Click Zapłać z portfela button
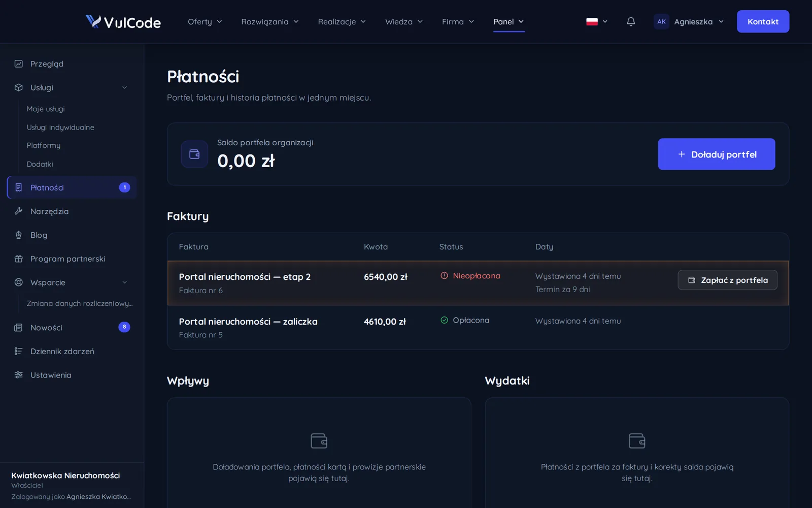This screenshot has width=812, height=508. click(x=727, y=280)
